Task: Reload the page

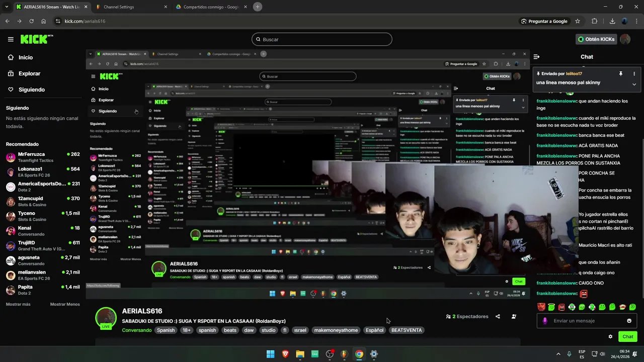Action: coord(31,21)
